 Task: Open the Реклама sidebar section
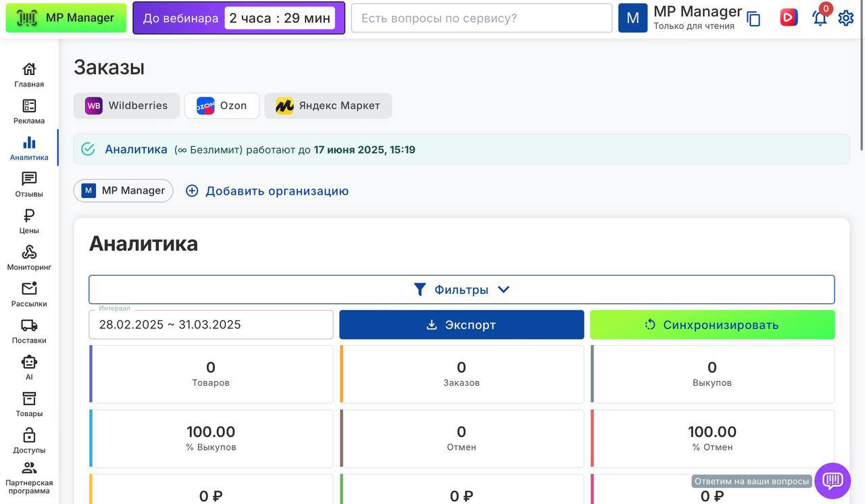point(29,111)
